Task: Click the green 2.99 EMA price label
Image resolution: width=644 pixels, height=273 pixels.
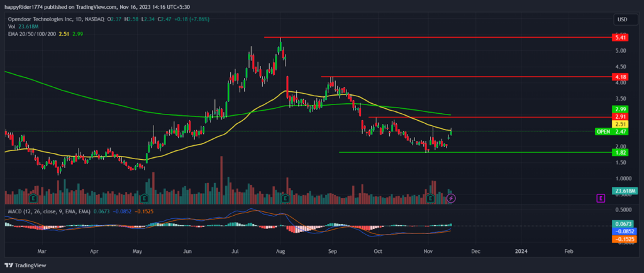Action: 619,109
